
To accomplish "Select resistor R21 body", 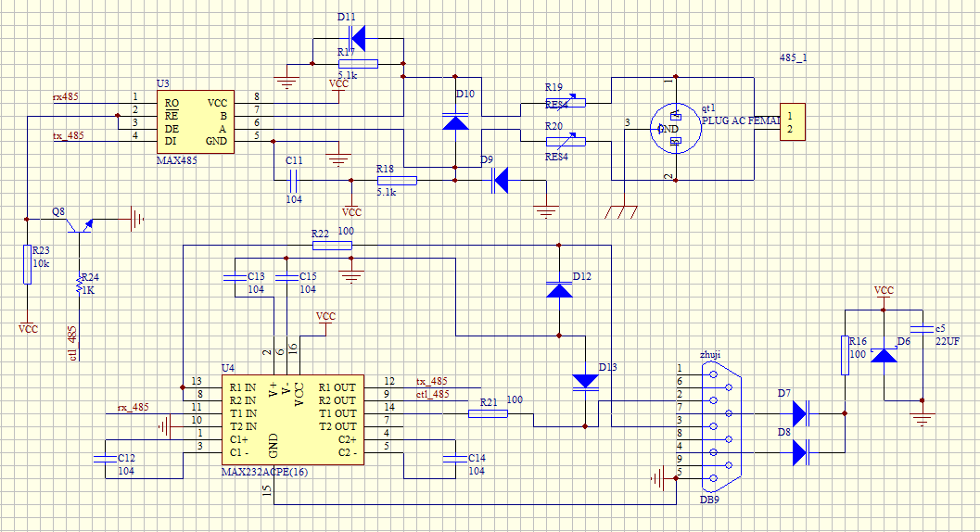I will [488, 413].
